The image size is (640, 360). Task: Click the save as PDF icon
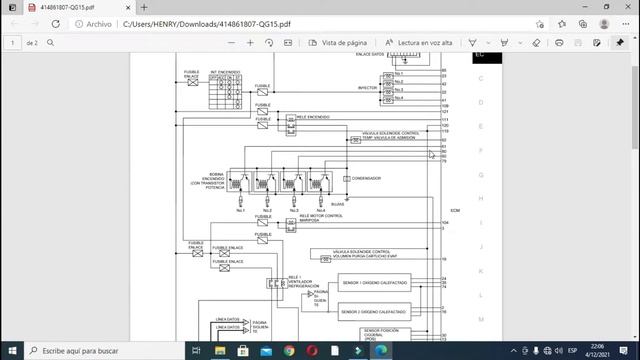(x=597, y=42)
